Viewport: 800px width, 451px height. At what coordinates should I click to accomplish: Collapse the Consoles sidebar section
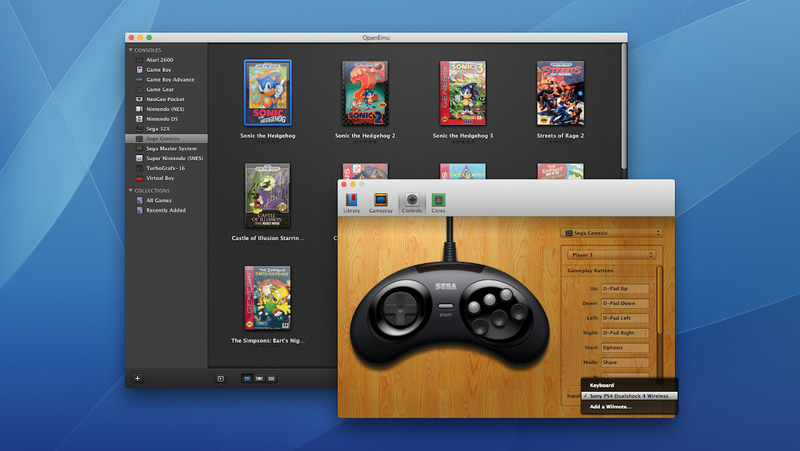[x=131, y=50]
